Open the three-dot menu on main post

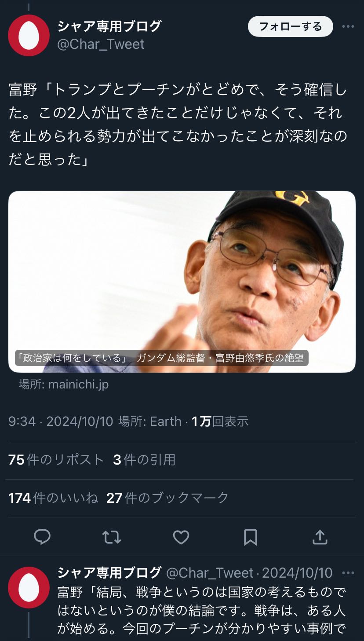(x=348, y=27)
